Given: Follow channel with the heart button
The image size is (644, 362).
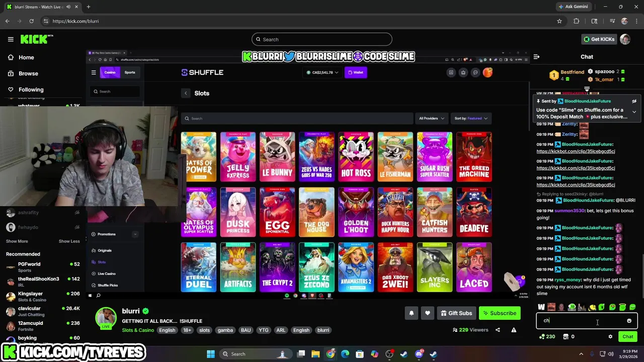Looking at the screenshot, I should pyautogui.click(x=428, y=313).
